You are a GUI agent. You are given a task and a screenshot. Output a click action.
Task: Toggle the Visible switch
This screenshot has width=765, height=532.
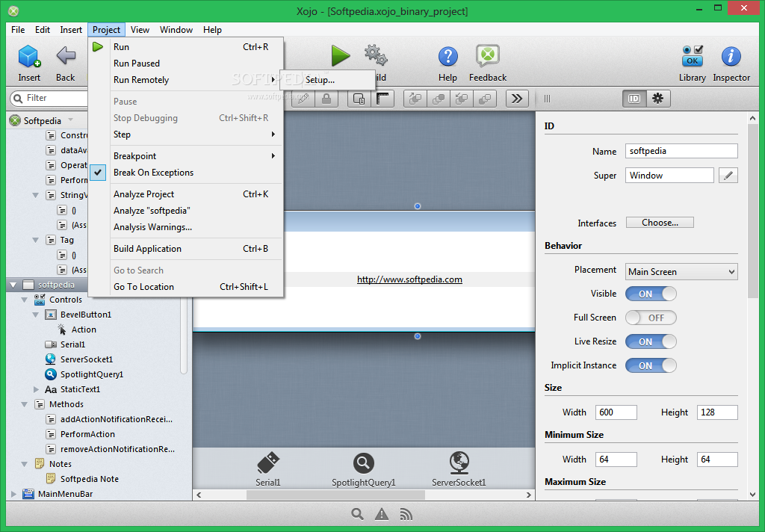pyautogui.click(x=651, y=294)
